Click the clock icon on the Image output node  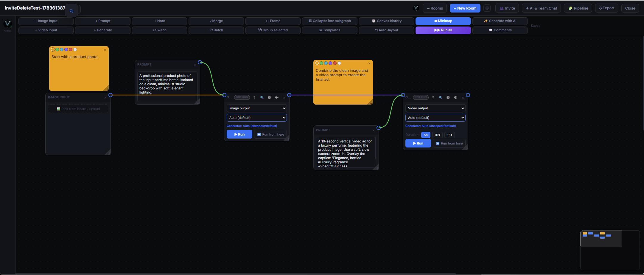(x=269, y=97)
